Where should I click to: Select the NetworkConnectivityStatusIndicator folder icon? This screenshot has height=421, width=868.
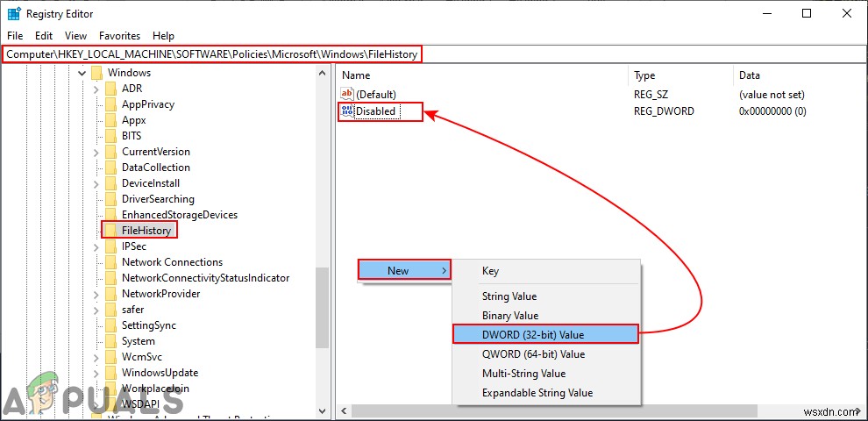click(x=111, y=277)
